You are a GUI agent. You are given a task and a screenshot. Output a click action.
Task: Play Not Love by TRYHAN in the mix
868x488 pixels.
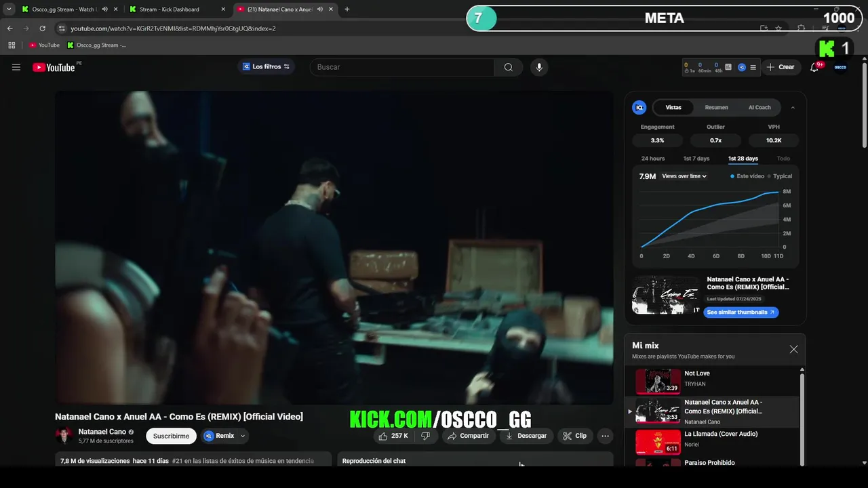(713, 381)
